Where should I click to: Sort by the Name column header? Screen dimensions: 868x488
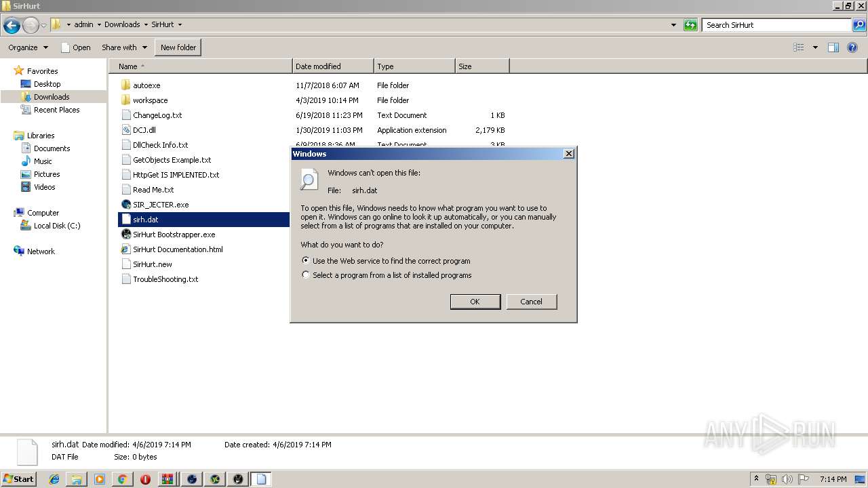click(x=201, y=66)
